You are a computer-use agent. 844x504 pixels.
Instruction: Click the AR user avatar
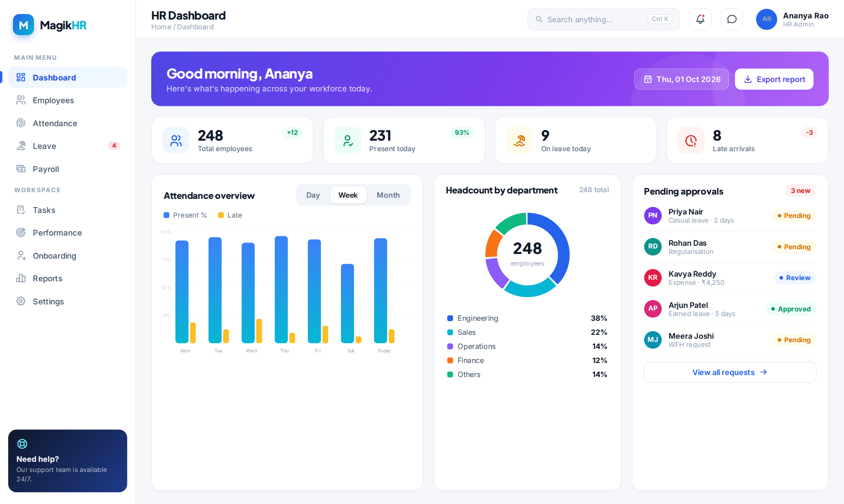point(767,19)
